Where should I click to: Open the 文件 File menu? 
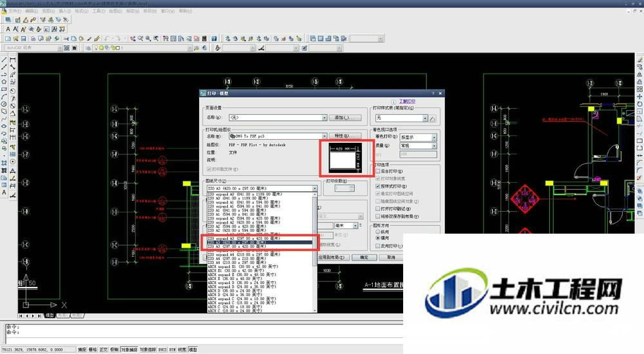point(14,11)
